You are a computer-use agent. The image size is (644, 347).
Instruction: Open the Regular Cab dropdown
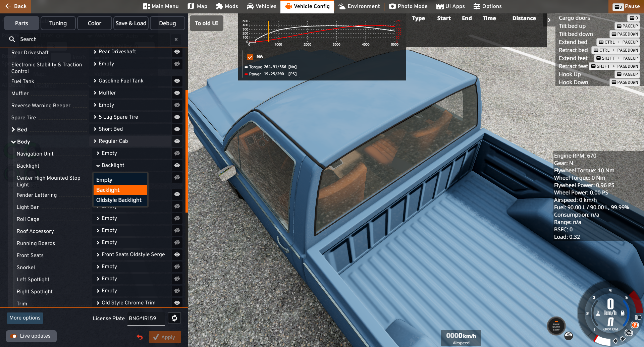point(131,141)
